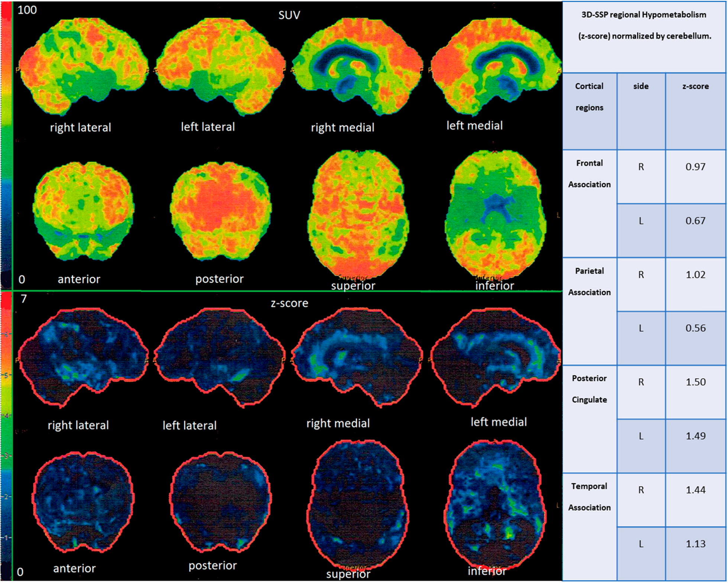Image resolution: width=728 pixels, height=583 pixels.
Task: Click the z-score value 1.44
Action: pyautogui.click(x=695, y=490)
